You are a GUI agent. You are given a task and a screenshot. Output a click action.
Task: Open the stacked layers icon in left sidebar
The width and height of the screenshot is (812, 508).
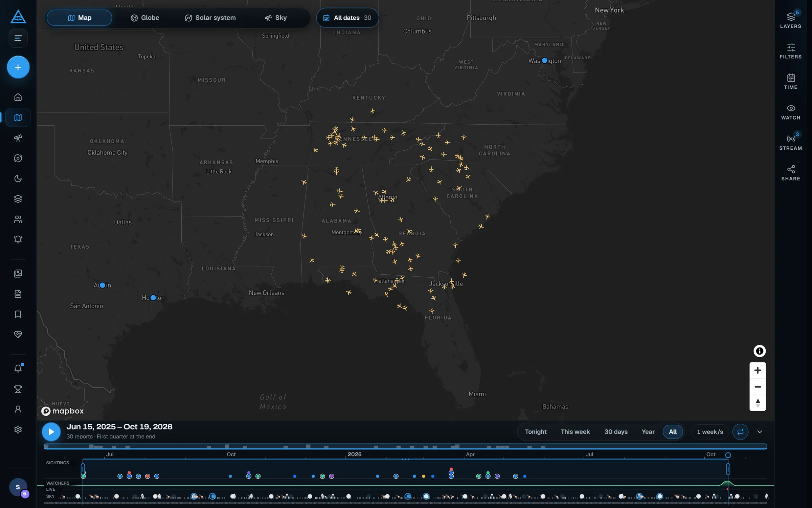pos(18,199)
